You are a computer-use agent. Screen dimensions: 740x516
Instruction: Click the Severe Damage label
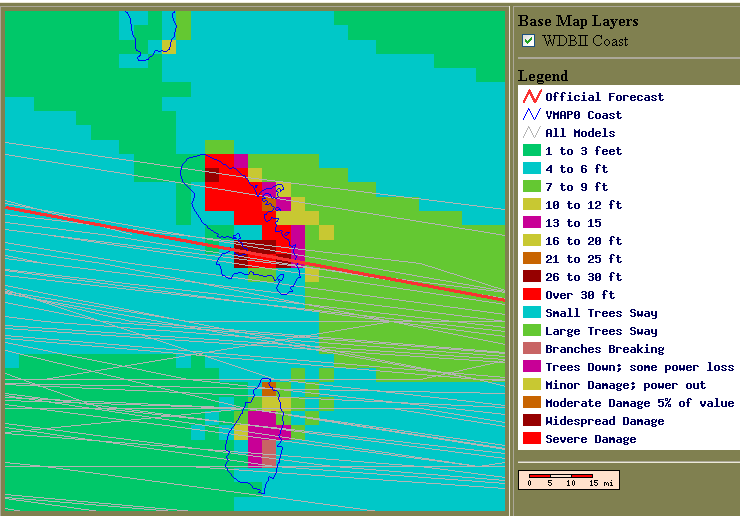tap(591, 439)
